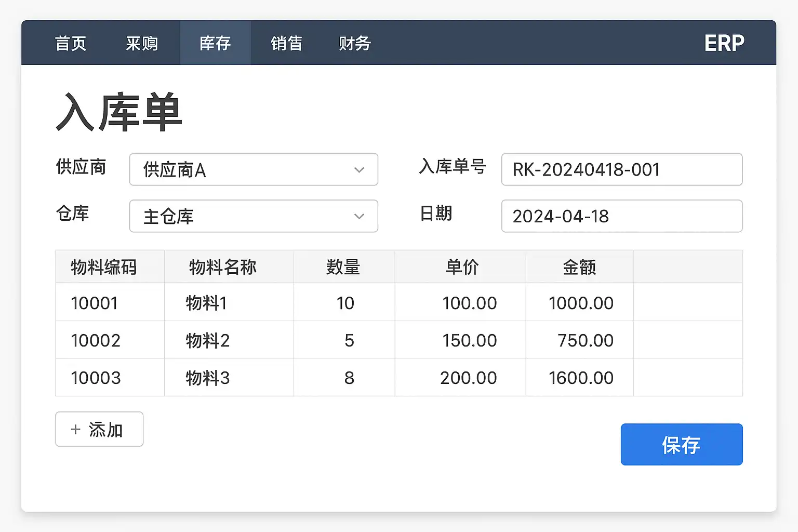This screenshot has width=798, height=532.
Task: Click the blue 保存 button
Action: pos(681,445)
